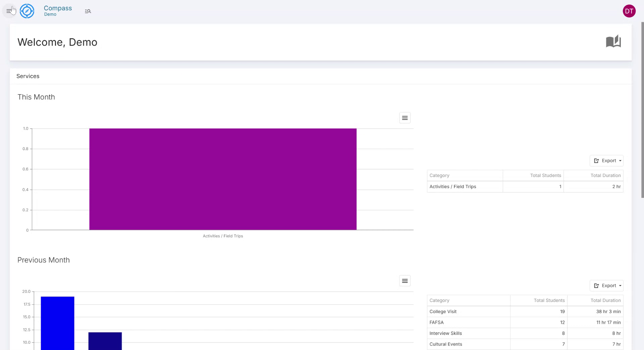Open the DT user avatar menu

click(x=629, y=11)
